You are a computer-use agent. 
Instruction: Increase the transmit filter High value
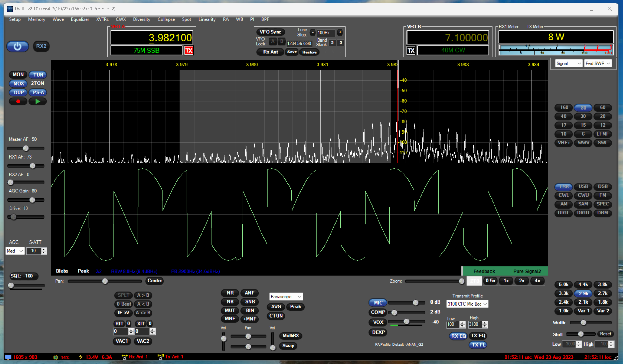tap(485, 323)
